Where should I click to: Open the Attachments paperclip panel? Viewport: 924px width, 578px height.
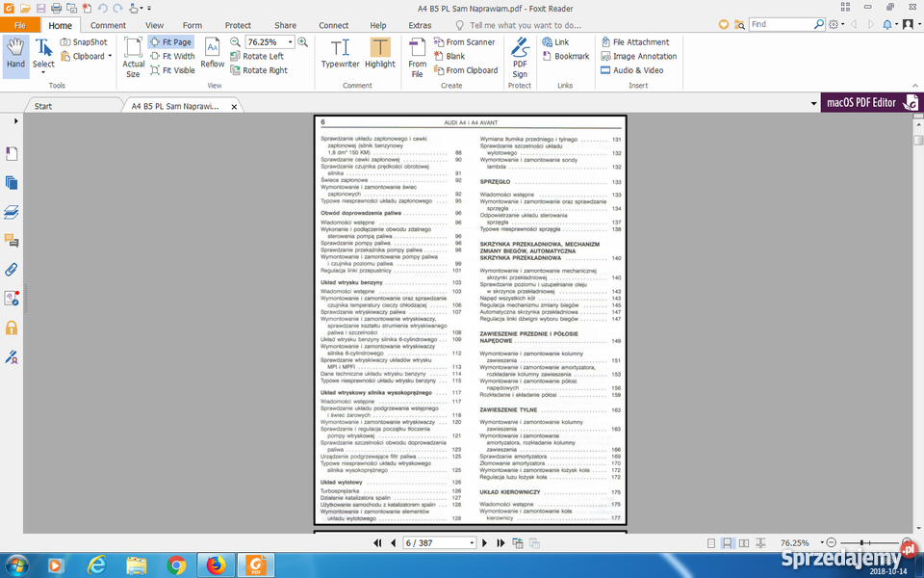[x=12, y=270]
